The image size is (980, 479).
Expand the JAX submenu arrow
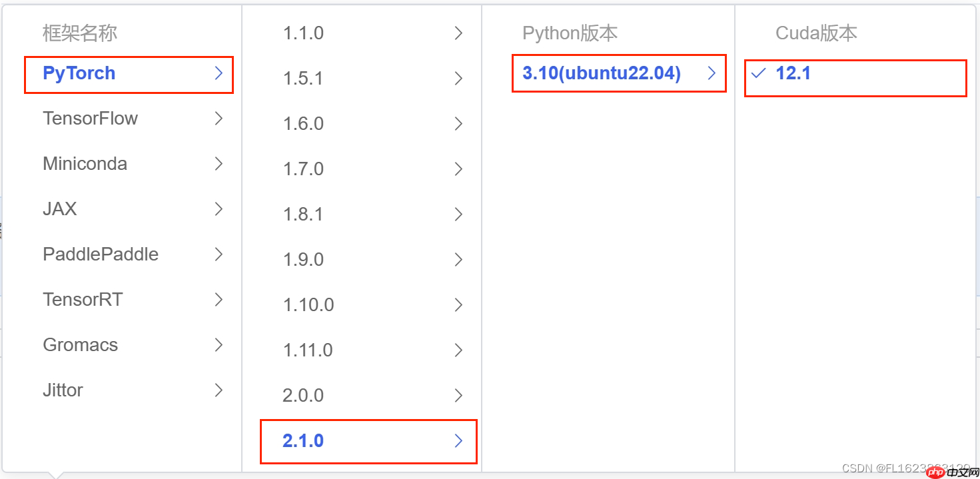coord(219,209)
